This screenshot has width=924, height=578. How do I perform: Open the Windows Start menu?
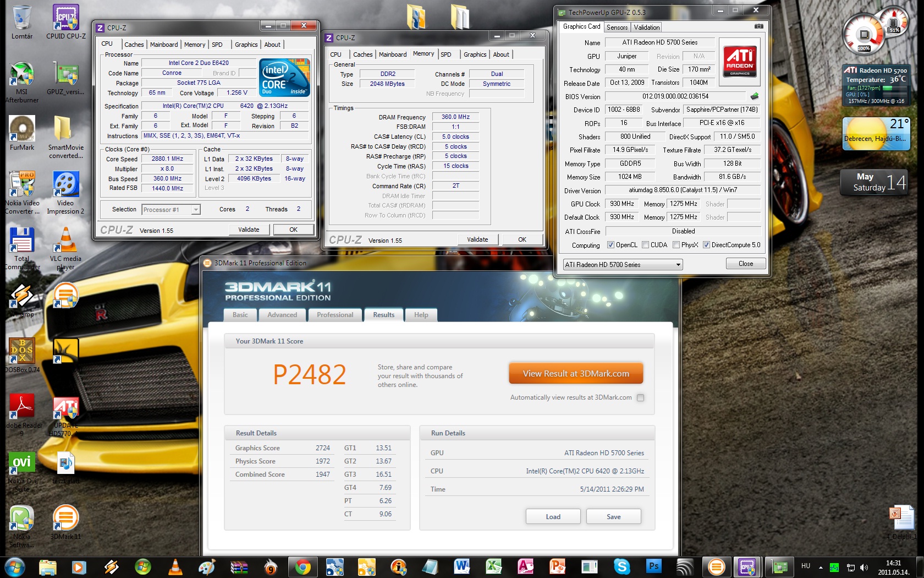pos(15,566)
